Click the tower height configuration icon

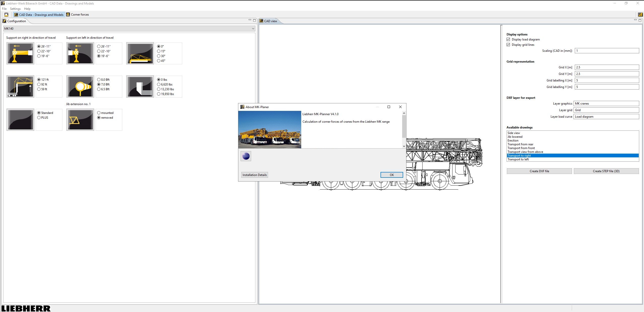(20, 86)
